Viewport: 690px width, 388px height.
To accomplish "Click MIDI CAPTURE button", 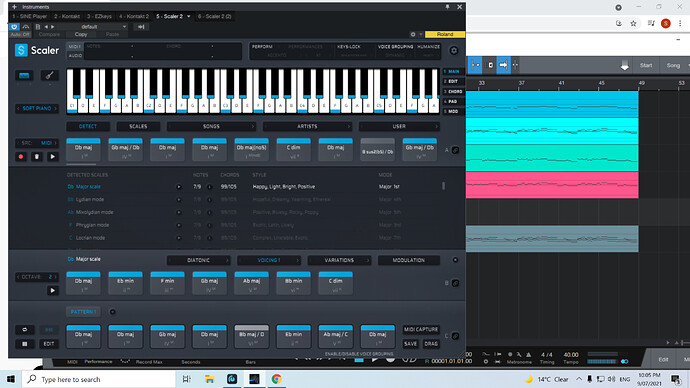I will 421,329.
